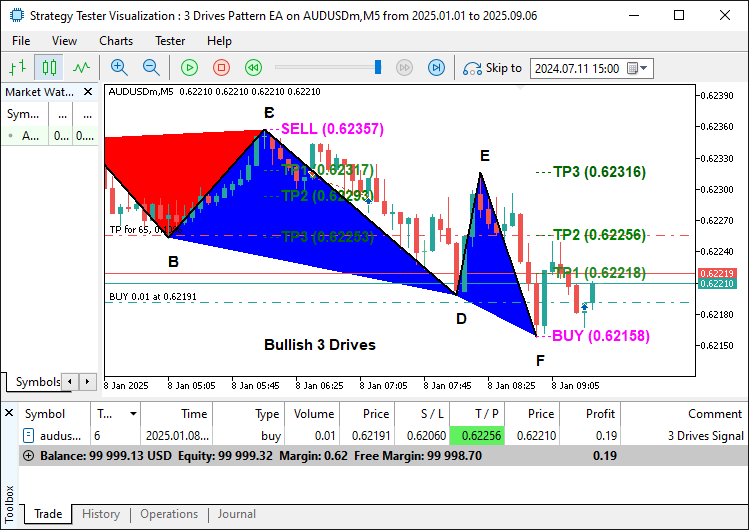
Task: Select the candlestick chart icon
Action: [49, 68]
